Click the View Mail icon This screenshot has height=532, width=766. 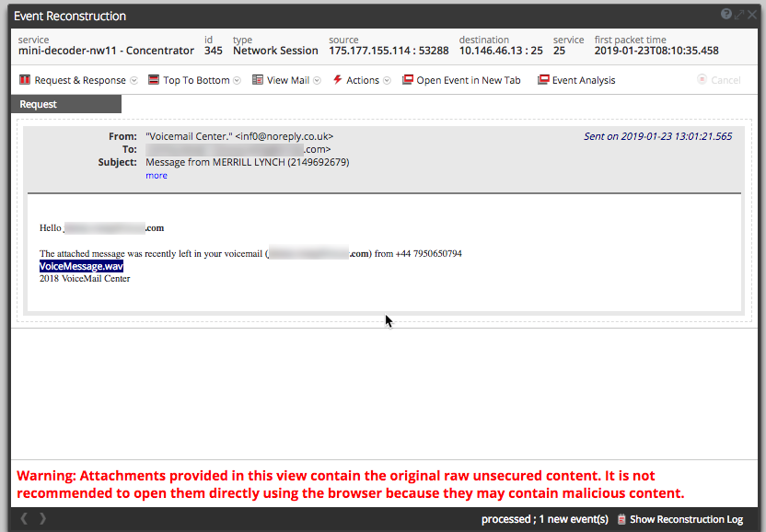tap(258, 80)
